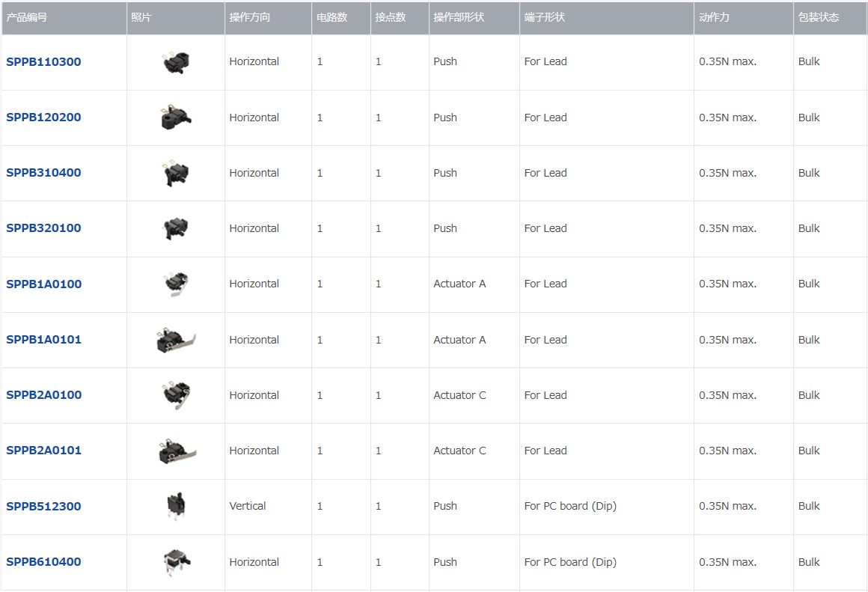Screen dimensions: 868x592
Task: Open product link SPPB610400
Action: tap(43, 561)
